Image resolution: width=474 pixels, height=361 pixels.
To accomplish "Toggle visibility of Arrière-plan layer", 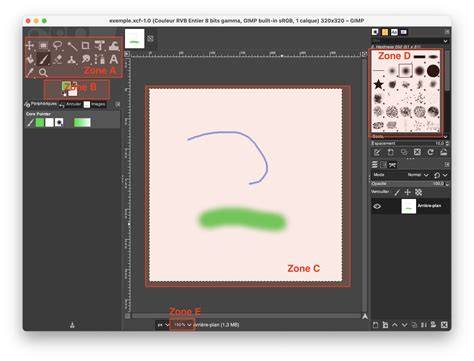I will 377,206.
